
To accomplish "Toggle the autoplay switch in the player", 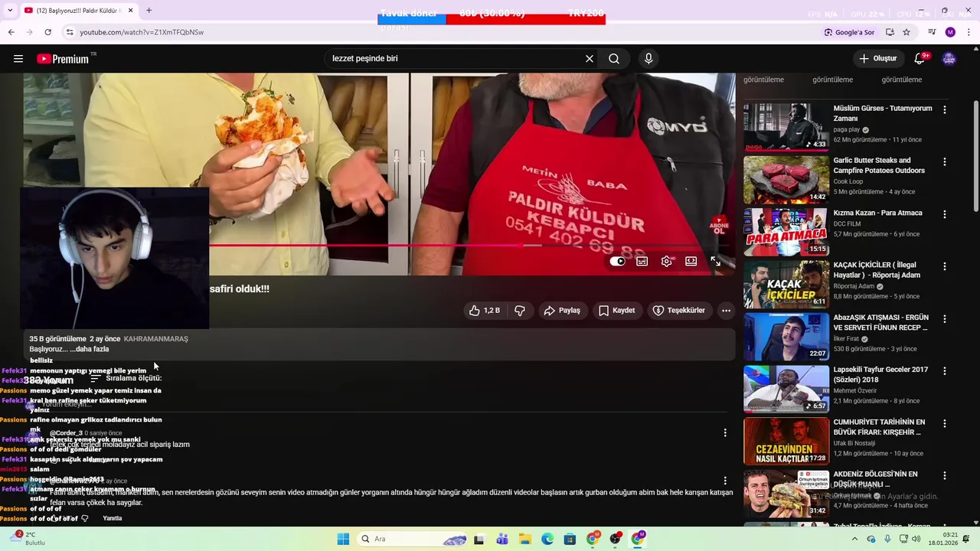I will coord(618,262).
